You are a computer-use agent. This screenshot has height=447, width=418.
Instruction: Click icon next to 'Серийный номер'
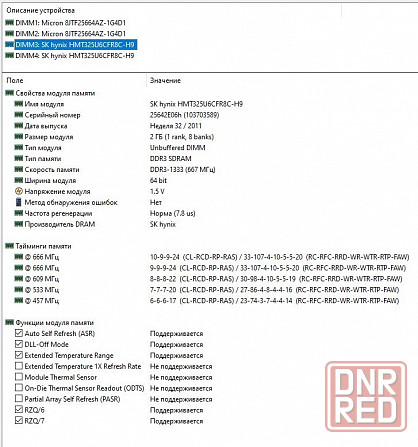tap(19, 115)
